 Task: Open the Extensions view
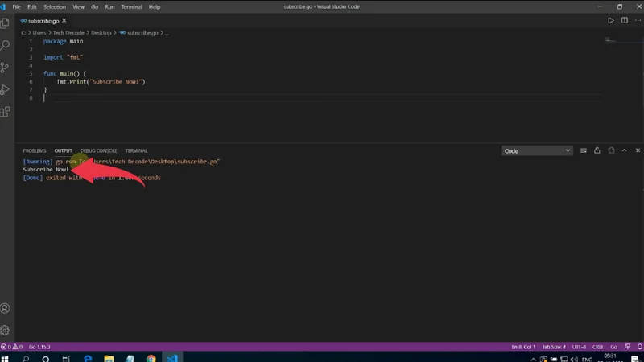[6, 112]
